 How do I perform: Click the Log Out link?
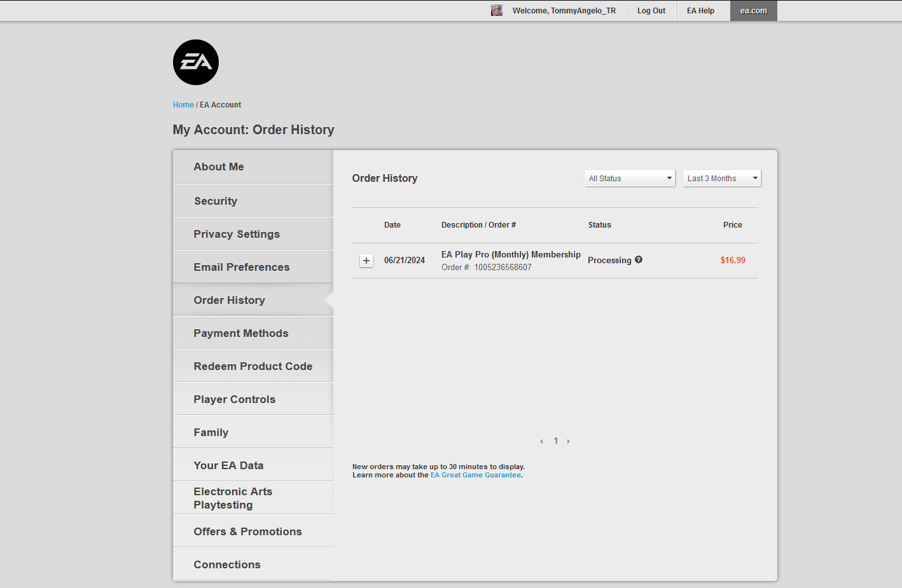coord(651,11)
